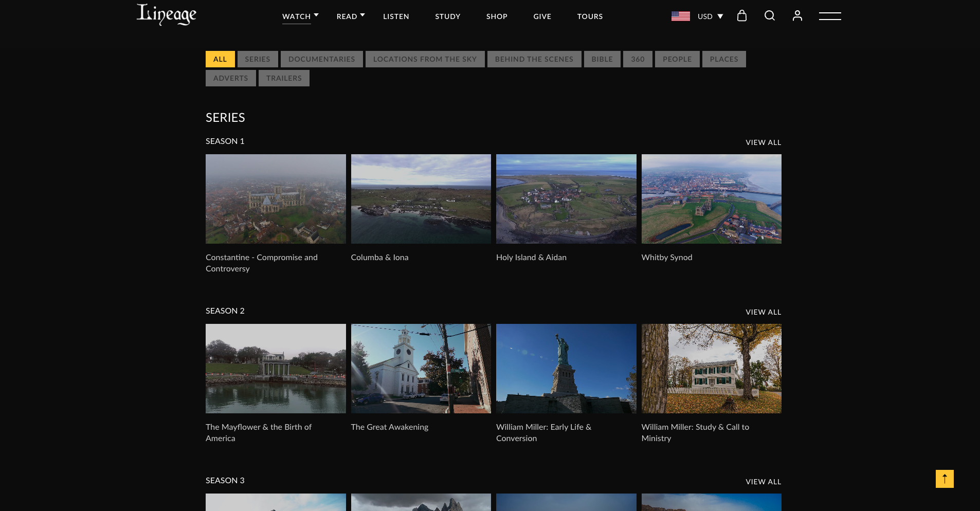Expand the Watch menu dropdown
980x511 pixels.
300,16
